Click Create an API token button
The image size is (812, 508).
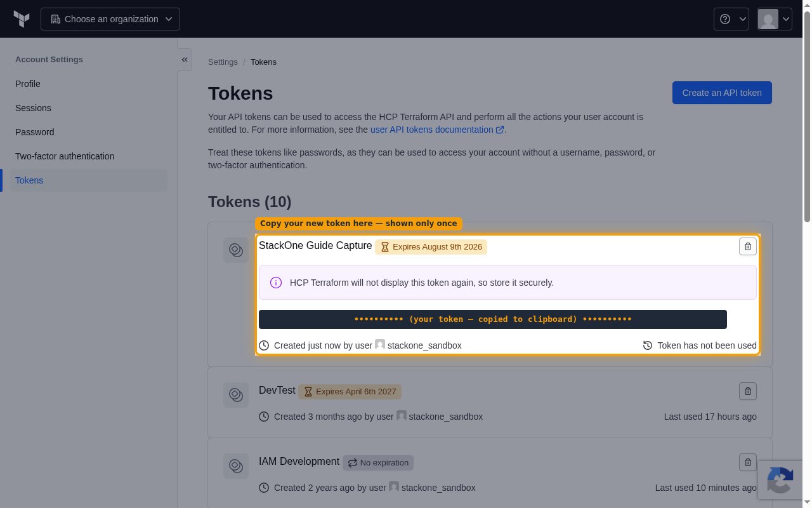tap(722, 93)
